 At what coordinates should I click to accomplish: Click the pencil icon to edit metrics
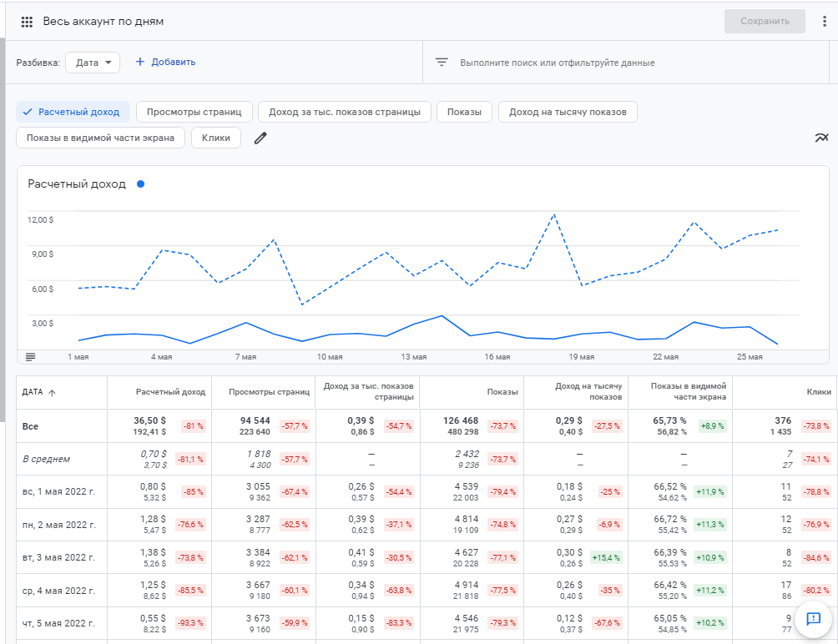coord(260,138)
